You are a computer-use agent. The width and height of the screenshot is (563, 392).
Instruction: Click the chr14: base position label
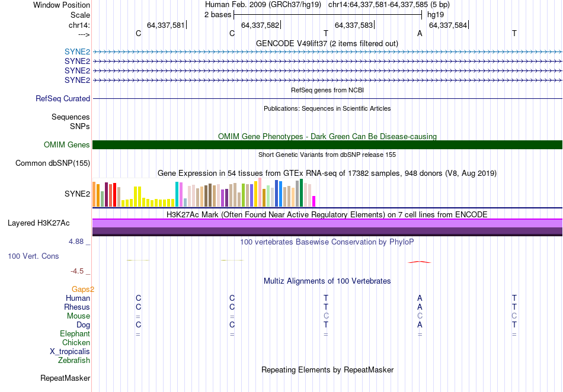[79, 25]
